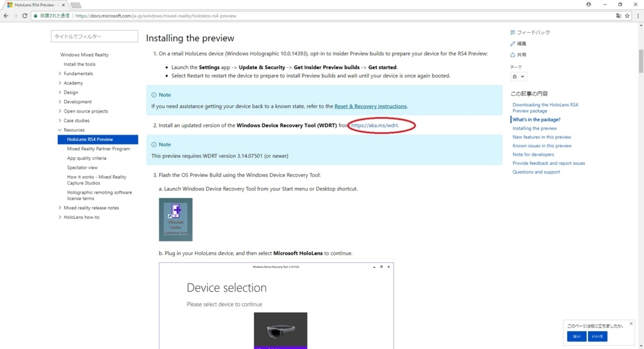Click the 共有 share icon
This screenshot has width=644, height=349.
513,55
